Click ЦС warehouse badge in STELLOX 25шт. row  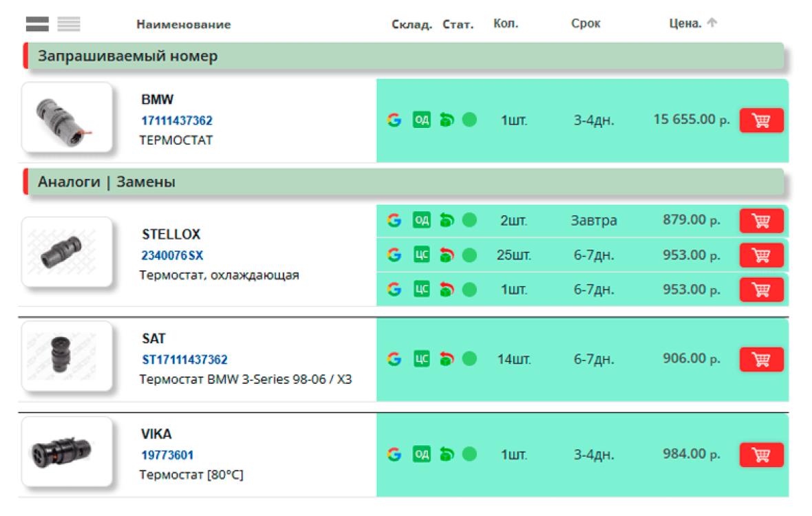click(422, 255)
